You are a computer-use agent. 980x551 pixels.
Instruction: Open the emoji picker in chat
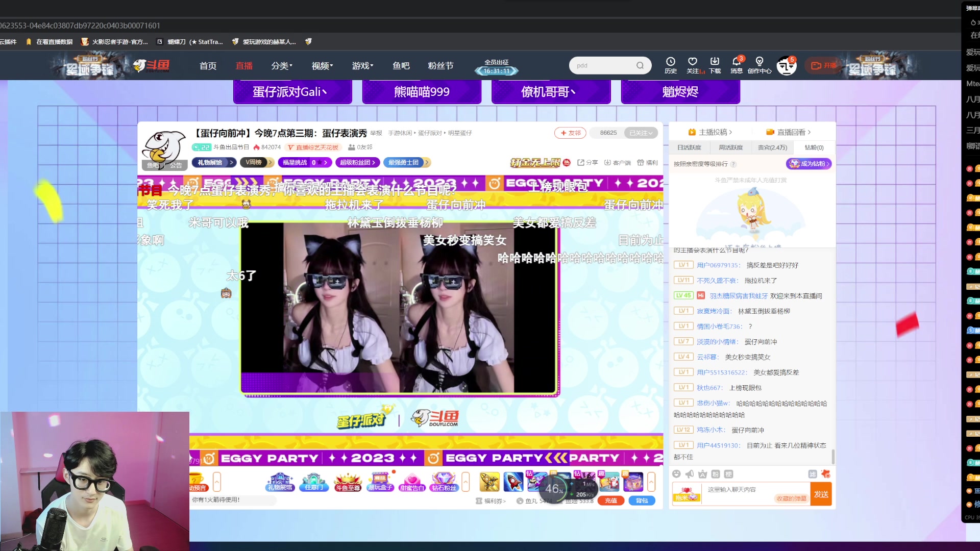pos(676,474)
